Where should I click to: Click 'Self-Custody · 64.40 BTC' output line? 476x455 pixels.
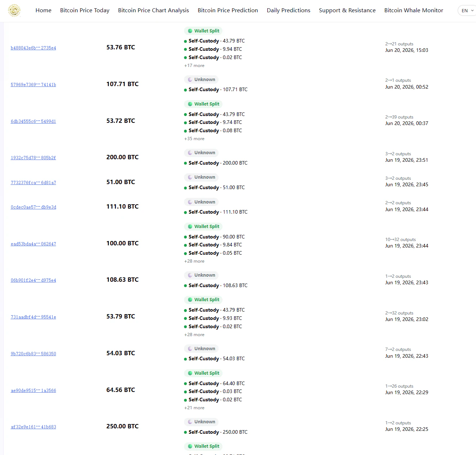click(x=215, y=383)
